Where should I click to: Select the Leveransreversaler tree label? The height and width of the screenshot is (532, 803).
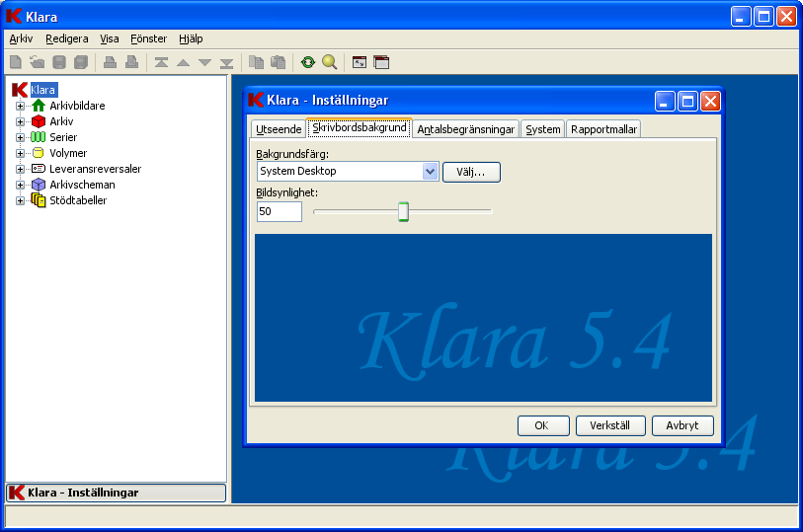tap(95, 169)
